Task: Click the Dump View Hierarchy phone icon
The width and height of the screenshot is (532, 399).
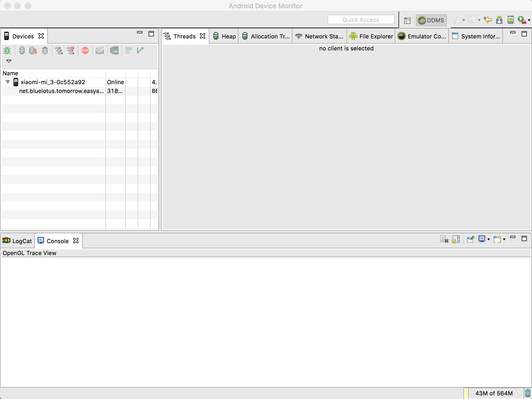Action: [x=114, y=50]
